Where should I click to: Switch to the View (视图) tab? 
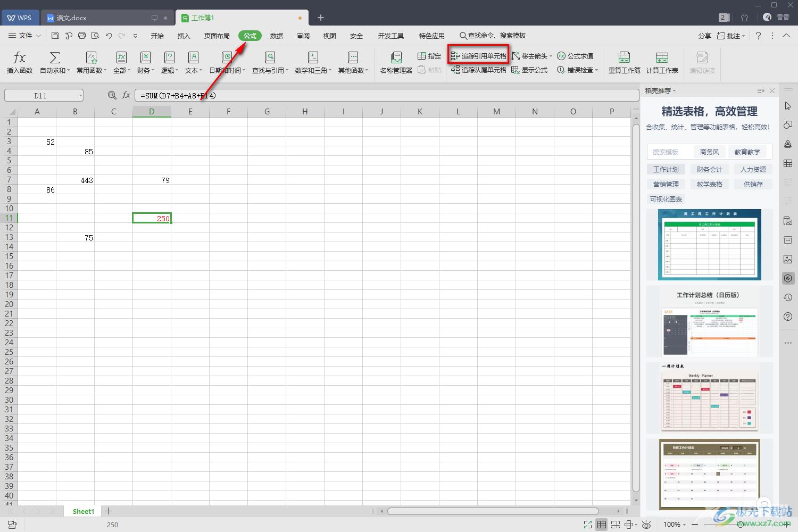click(x=330, y=36)
